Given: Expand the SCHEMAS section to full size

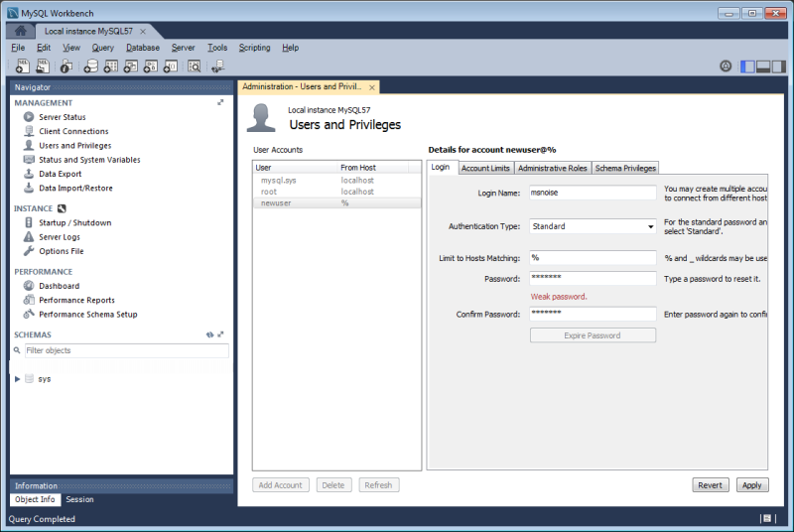Looking at the screenshot, I should click(220, 334).
